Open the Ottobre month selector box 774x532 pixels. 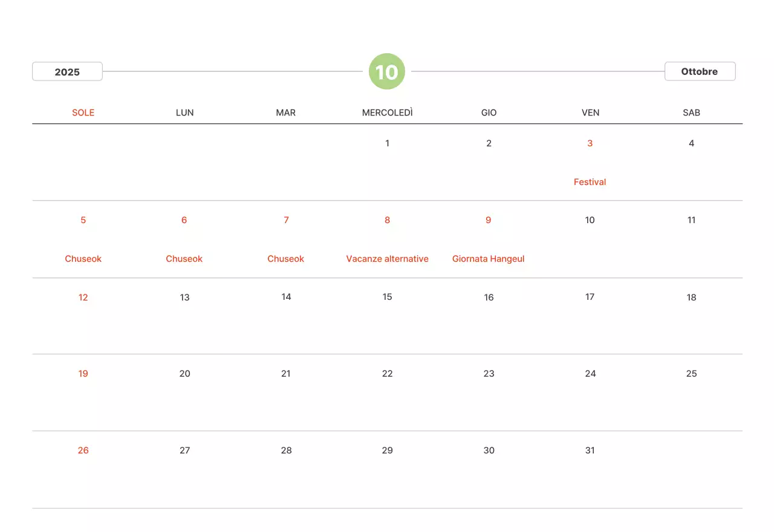click(x=700, y=71)
